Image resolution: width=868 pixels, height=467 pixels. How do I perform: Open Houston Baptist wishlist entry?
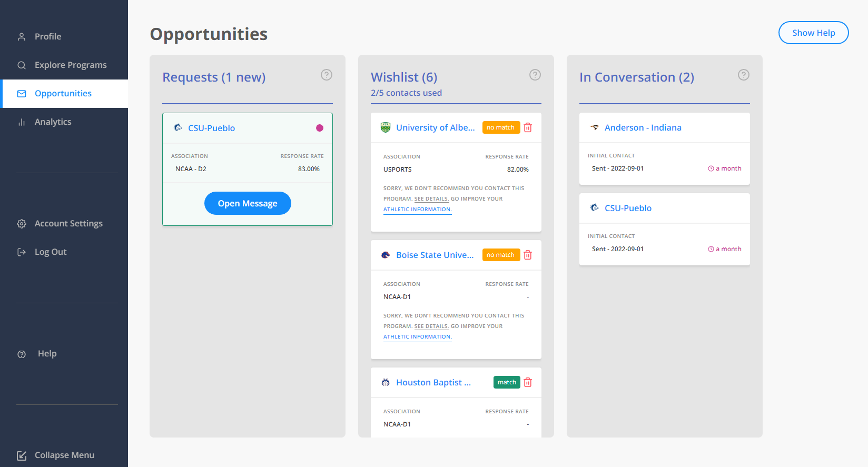[x=433, y=382]
